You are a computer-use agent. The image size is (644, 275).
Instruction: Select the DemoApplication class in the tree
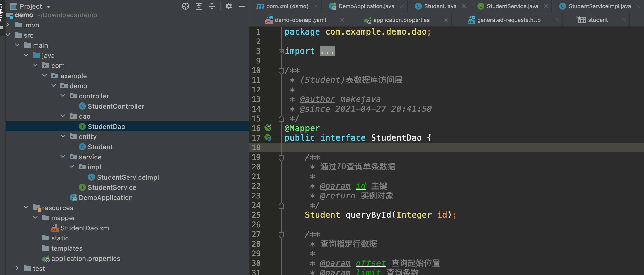(x=105, y=198)
